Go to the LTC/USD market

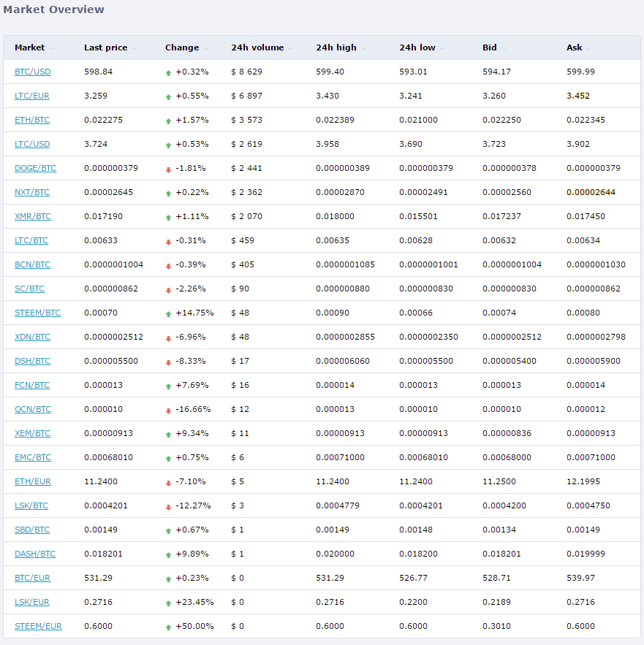[32, 145]
